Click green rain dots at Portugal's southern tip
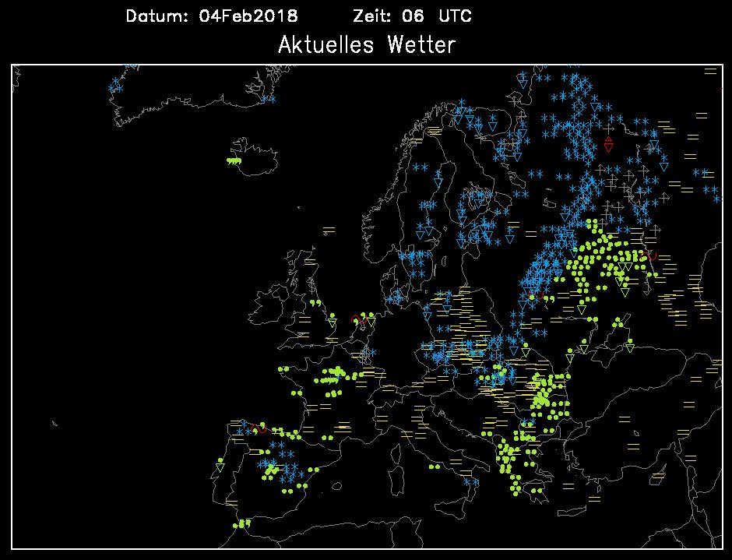Screen dimensions: 732x560 pyautogui.click(x=245, y=523)
